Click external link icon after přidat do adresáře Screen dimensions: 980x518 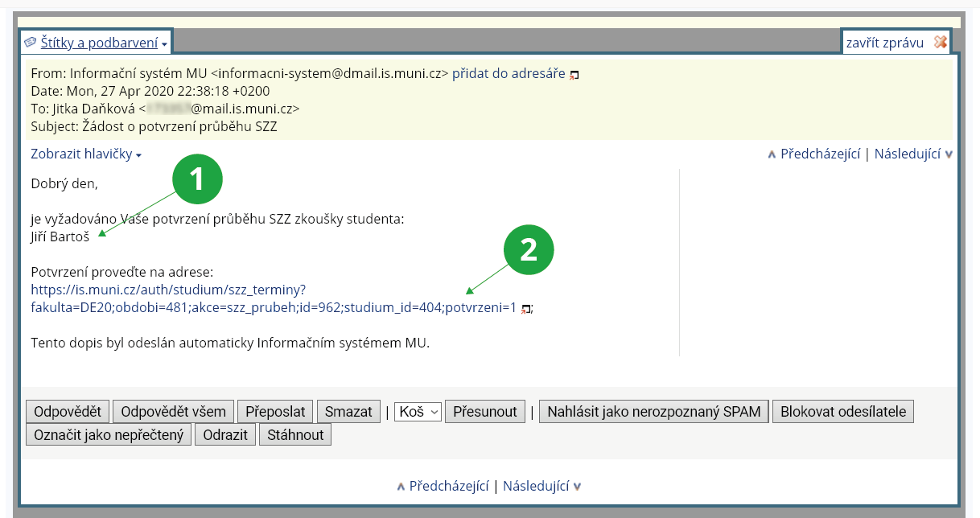pos(574,75)
